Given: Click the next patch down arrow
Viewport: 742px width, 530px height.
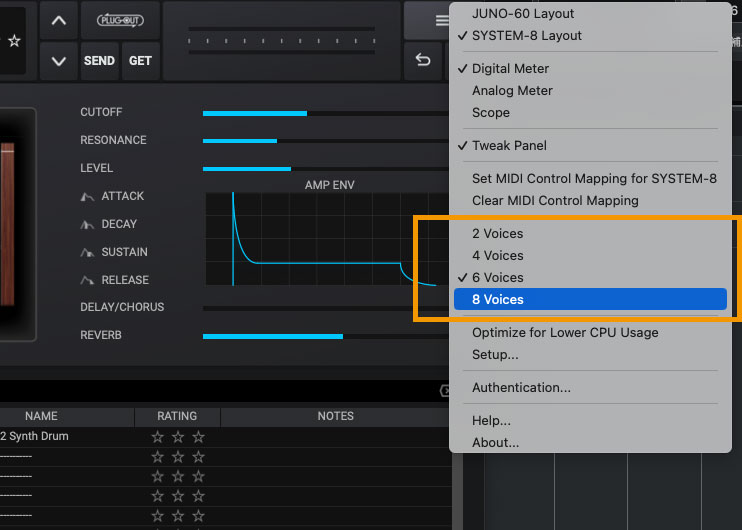Looking at the screenshot, I should pos(59,61).
